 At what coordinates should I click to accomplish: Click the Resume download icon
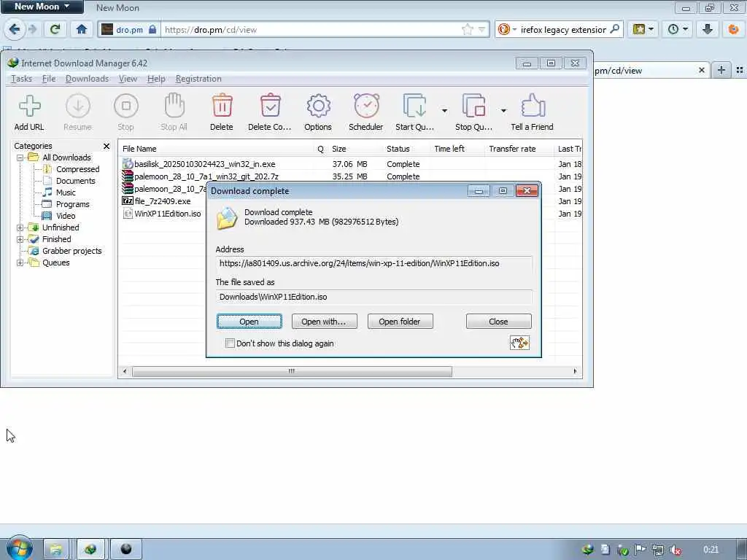coord(77,106)
